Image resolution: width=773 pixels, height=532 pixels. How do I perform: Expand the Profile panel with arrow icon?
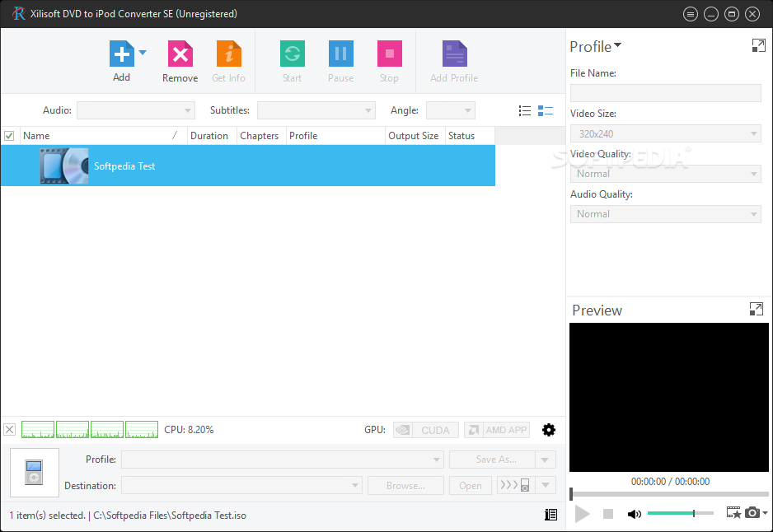[x=758, y=46]
